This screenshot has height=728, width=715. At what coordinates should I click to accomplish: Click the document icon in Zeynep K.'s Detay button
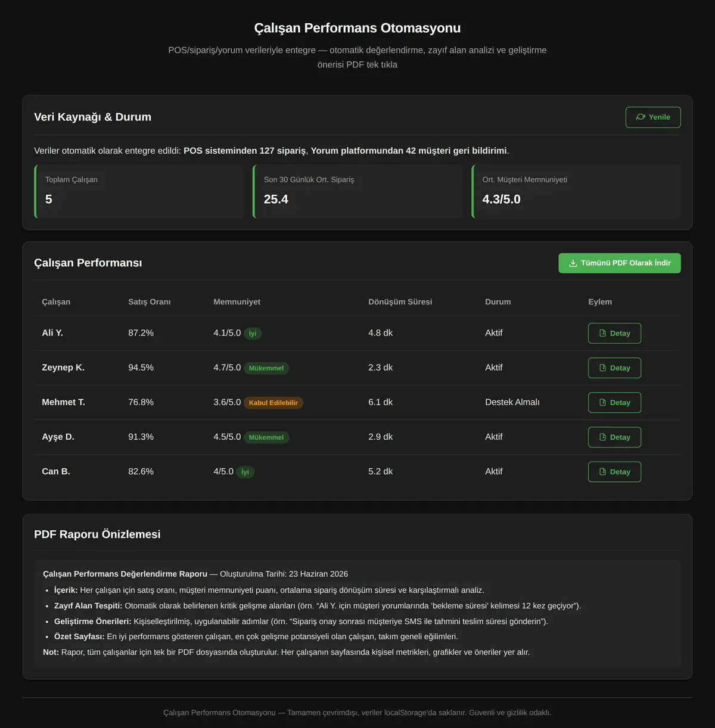click(602, 368)
